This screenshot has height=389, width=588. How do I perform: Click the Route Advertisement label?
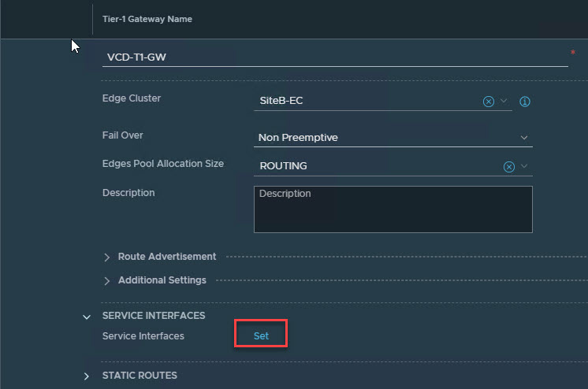[167, 257]
